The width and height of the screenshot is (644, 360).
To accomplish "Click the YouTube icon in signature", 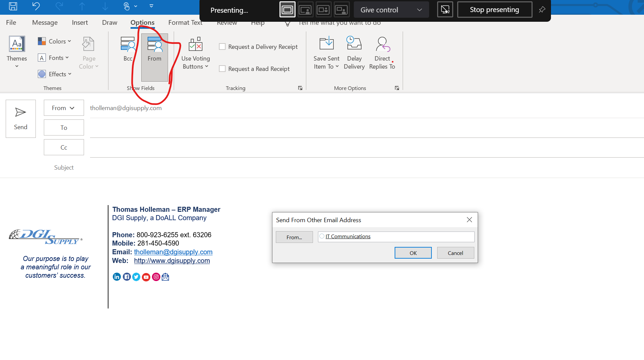I will [146, 277].
